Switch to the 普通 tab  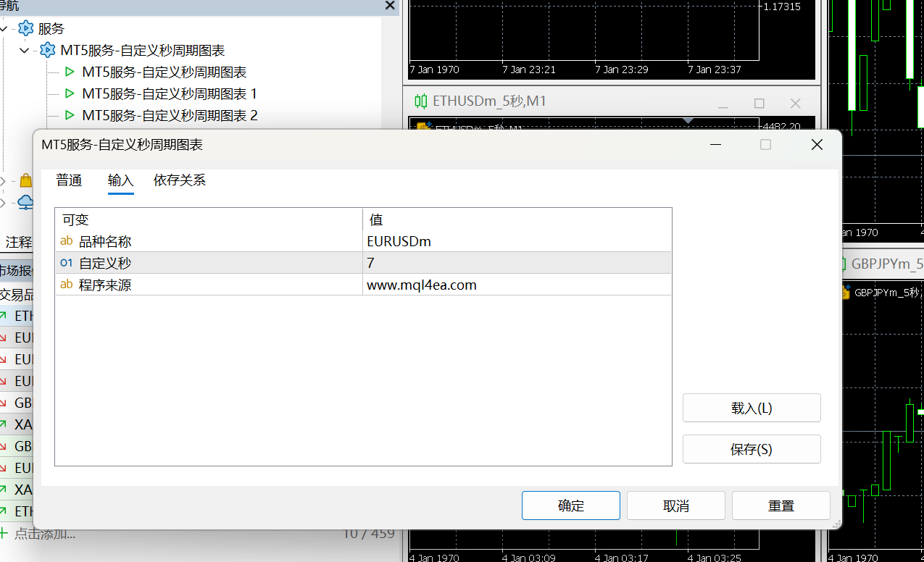(x=69, y=180)
